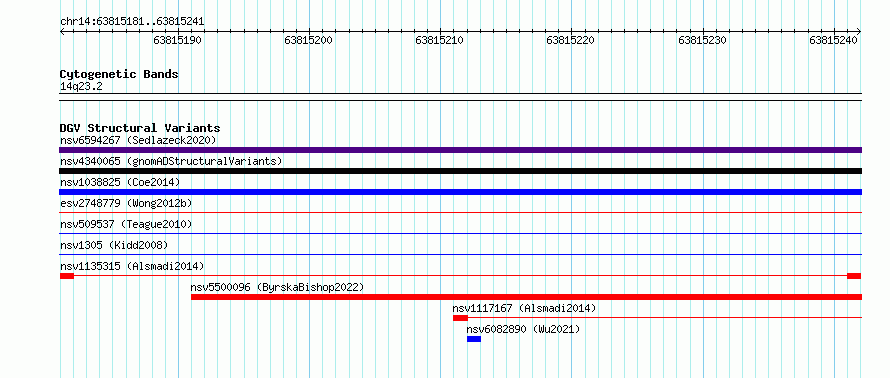Select the thick red nsv5500096 variant bar

click(526, 297)
